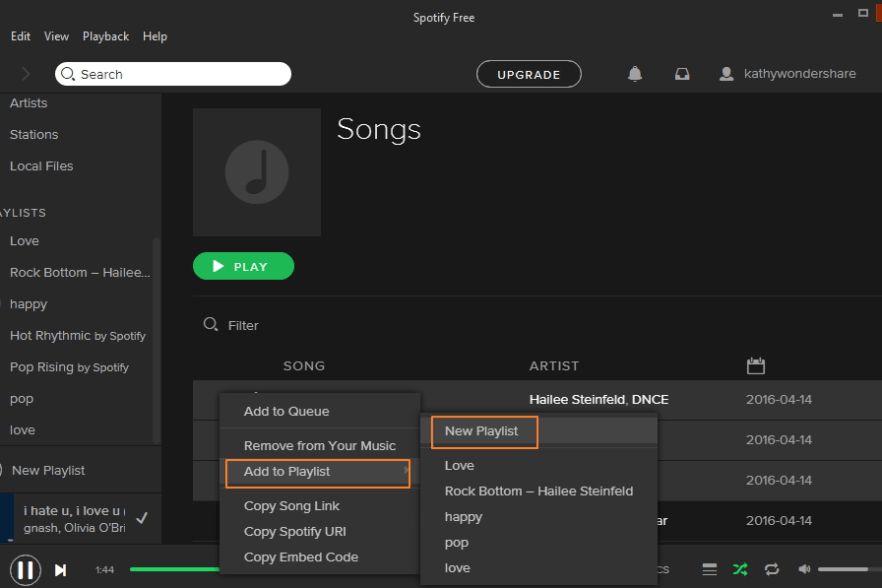Click now playing title i hate u, i love u

[x=74, y=511]
